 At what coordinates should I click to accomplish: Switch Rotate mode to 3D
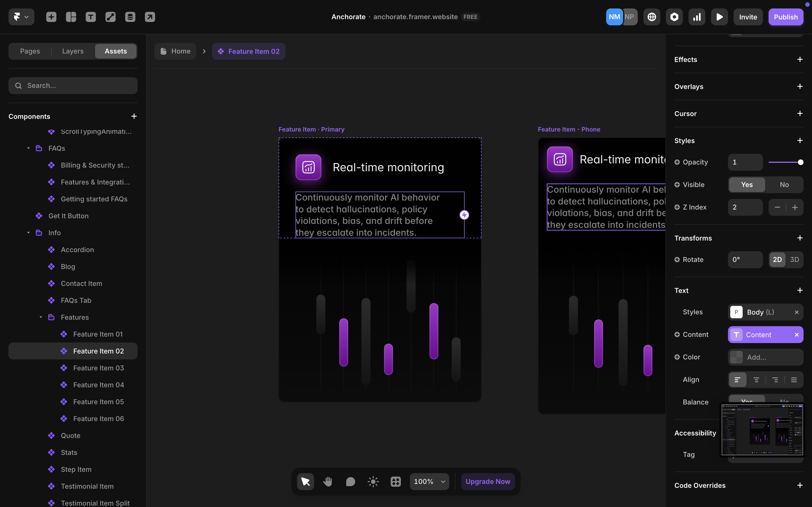click(x=794, y=259)
